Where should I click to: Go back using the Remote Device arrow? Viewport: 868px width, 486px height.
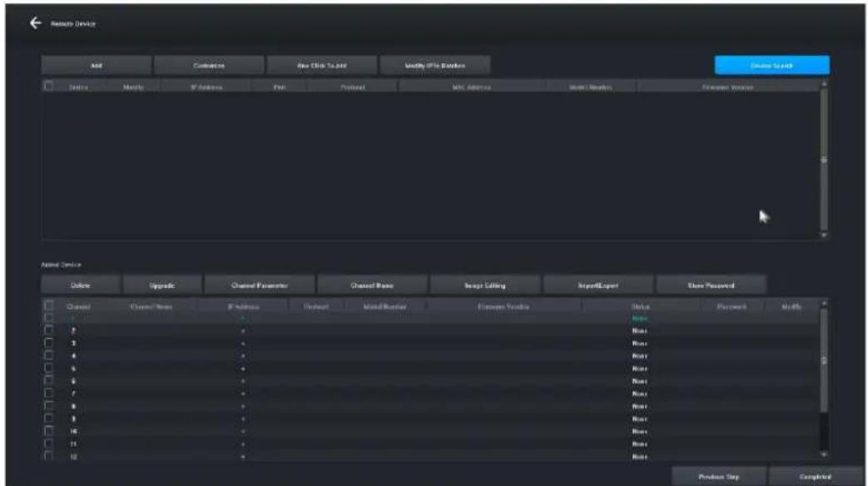coord(36,23)
